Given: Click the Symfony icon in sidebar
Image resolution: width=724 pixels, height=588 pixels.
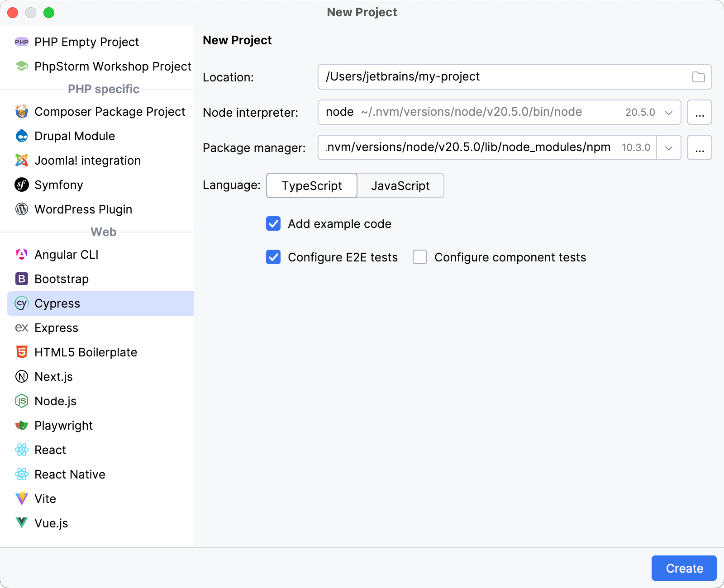Looking at the screenshot, I should [x=21, y=185].
